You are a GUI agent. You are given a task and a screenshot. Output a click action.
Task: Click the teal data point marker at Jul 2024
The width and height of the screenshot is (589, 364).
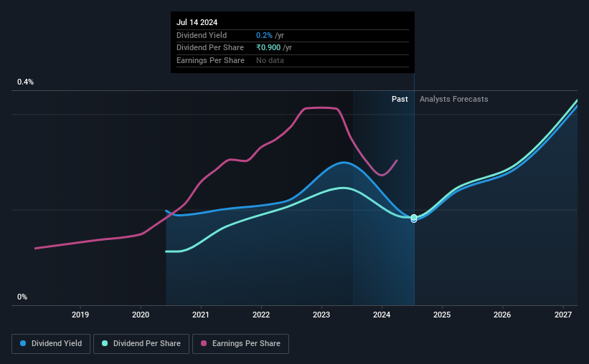pos(414,217)
